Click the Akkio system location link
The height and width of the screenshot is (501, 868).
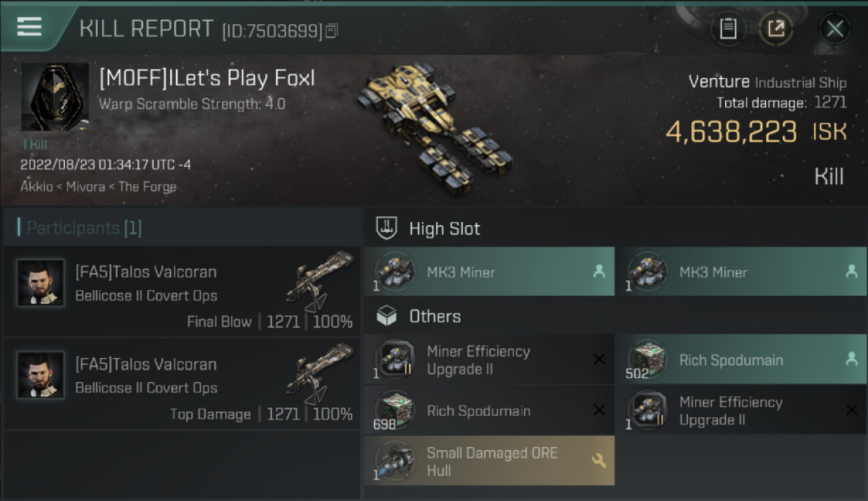coord(35,186)
